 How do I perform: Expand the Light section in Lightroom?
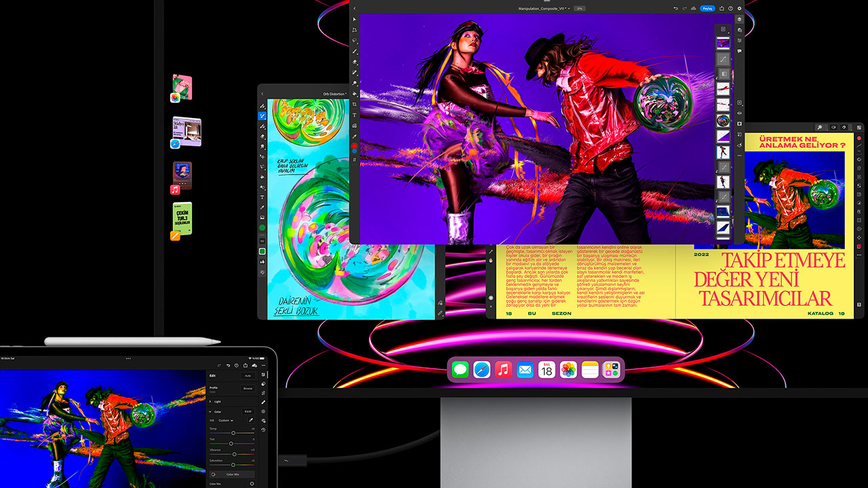[x=210, y=401]
